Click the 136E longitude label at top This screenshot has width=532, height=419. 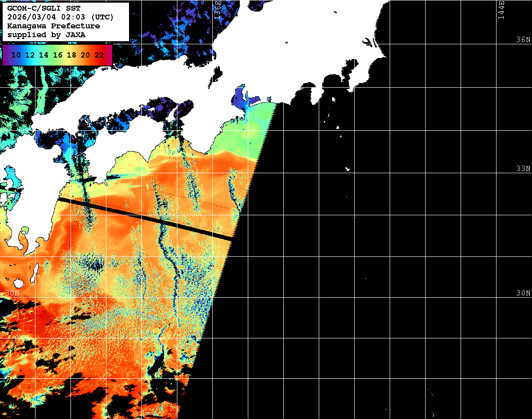[x=217, y=9]
